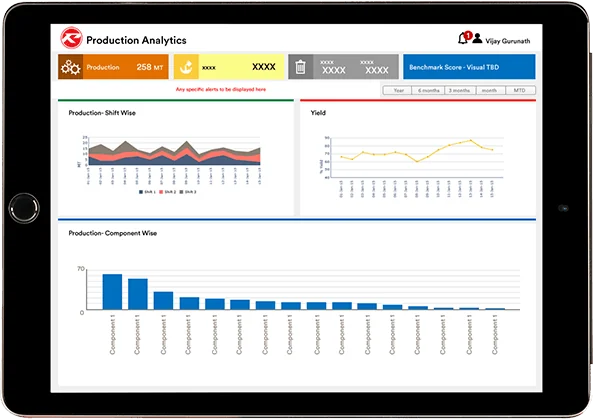Image resolution: width=594 pixels, height=419 pixels.
Task: Click the red company logo
Action: point(71,38)
